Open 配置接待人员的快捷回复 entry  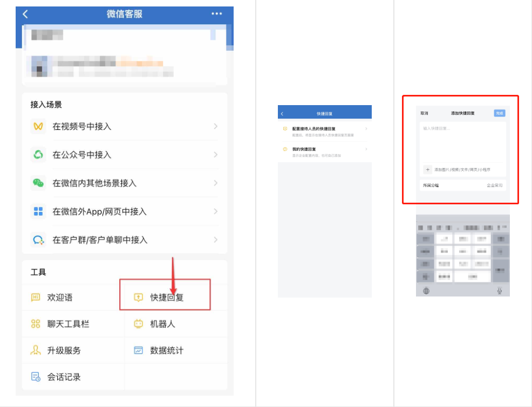[324, 132]
